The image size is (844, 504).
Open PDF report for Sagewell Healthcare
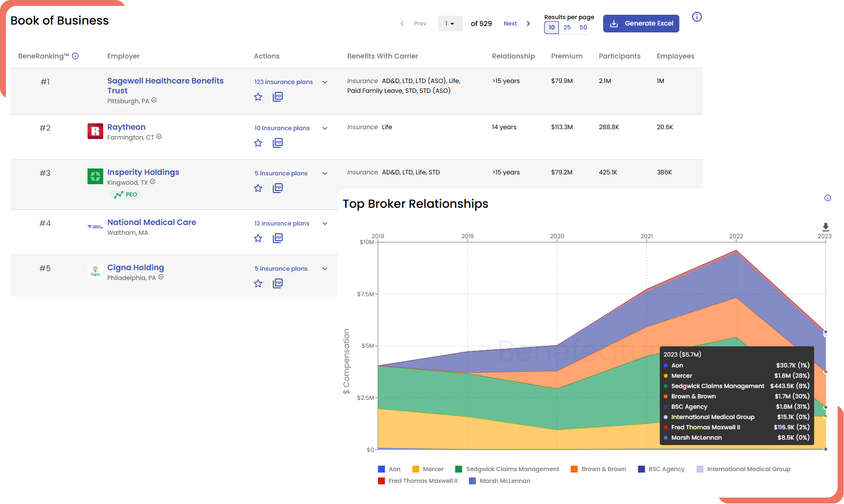[278, 97]
